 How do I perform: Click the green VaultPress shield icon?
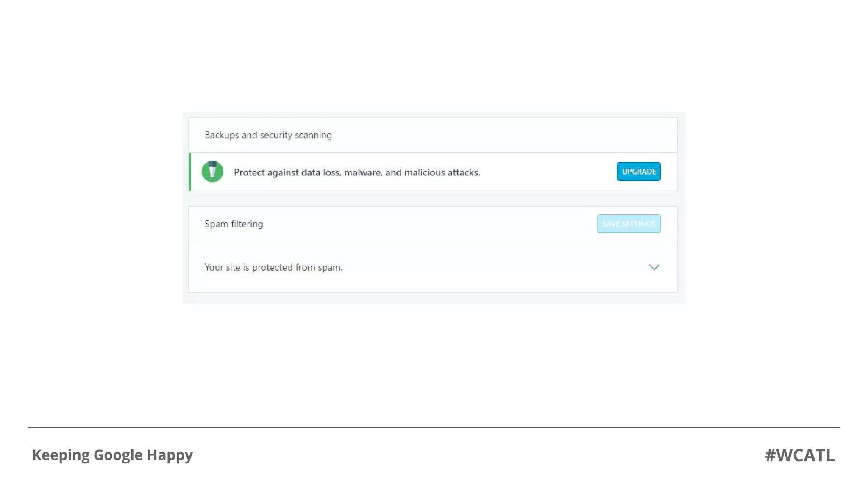(x=212, y=172)
